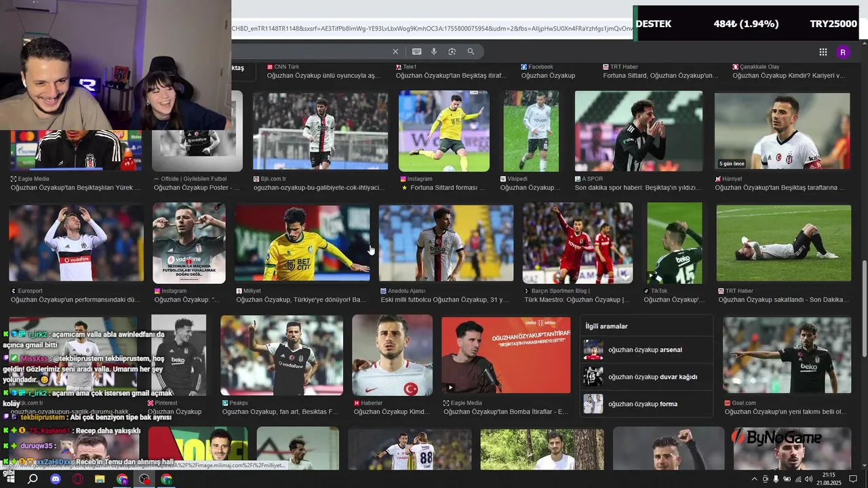Switch to Chrome with R profile badge
This screenshot has width=868, height=488.
tap(122, 479)
